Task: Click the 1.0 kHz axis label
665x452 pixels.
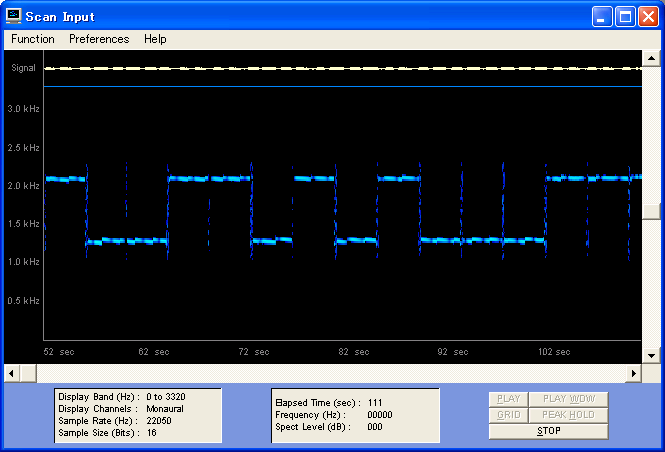Action: point(23,262)
